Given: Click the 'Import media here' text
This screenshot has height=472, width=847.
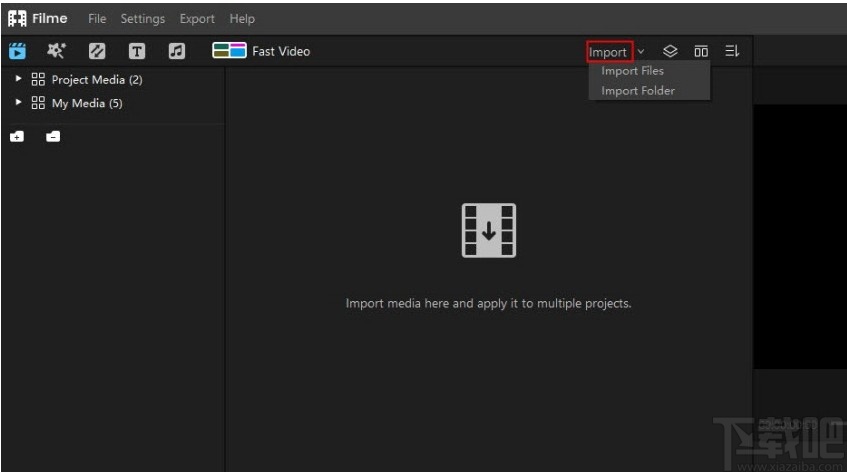Looking at the screenshot, I should tap(488, 304).
